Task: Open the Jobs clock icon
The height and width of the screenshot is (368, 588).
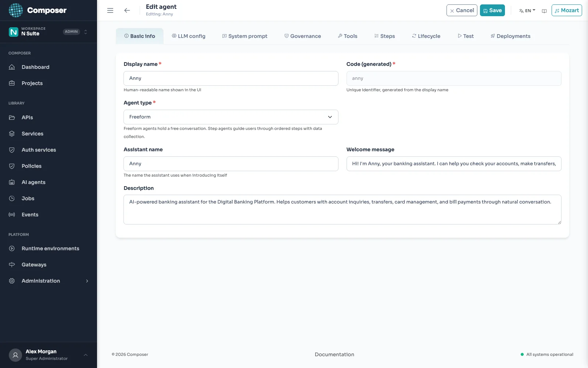Action: [x=12, y=198]
